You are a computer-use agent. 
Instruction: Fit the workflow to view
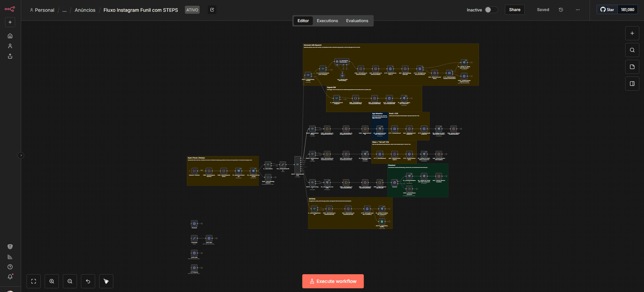coord(34,281)
